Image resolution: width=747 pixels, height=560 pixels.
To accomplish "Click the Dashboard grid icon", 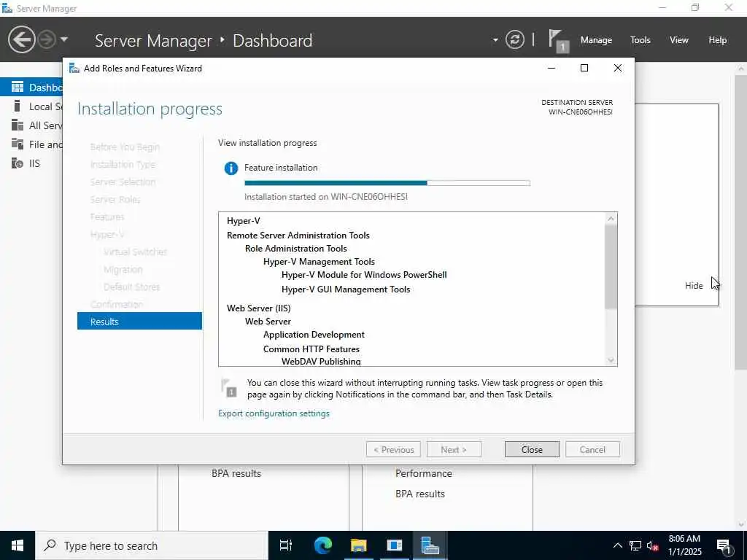I will coord(18,87).
